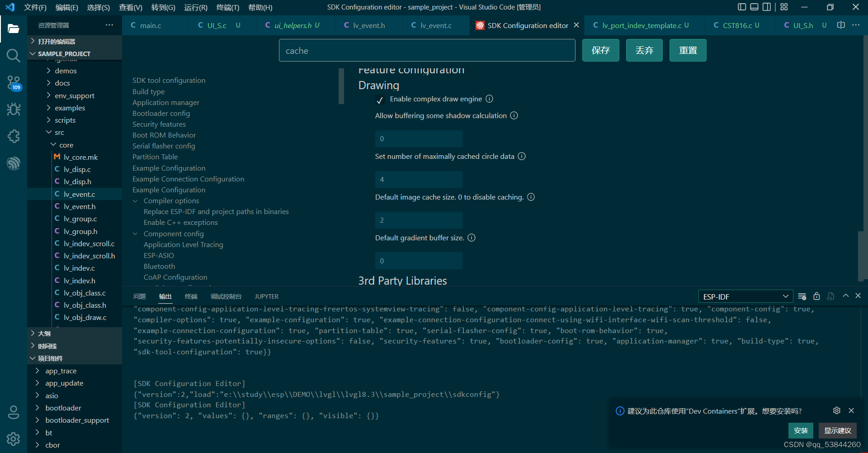Open the Extensions view
This screenshot has width=868, height=453.
[14, 136]
